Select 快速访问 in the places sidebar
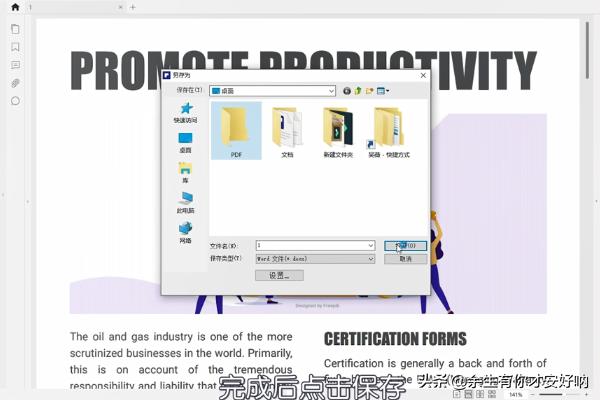This screenshot has height=400, width=600. tap(185, 112)
